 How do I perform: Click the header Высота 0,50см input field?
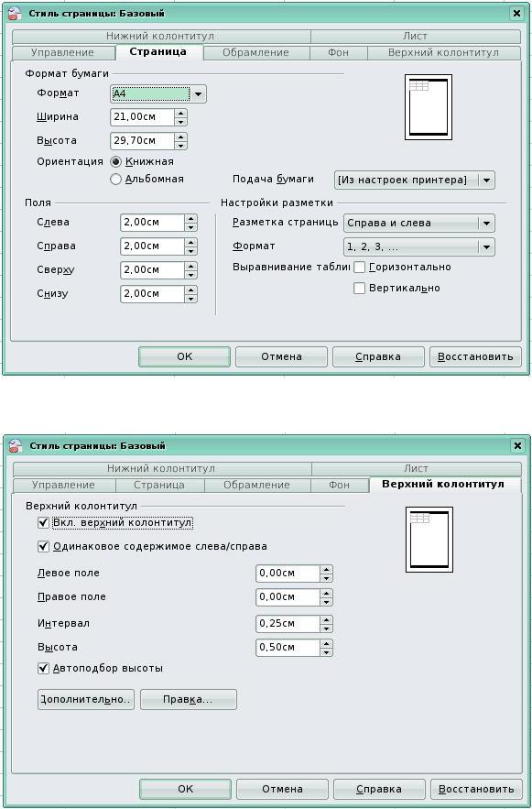pyautogui.click(x=288, y=648)
